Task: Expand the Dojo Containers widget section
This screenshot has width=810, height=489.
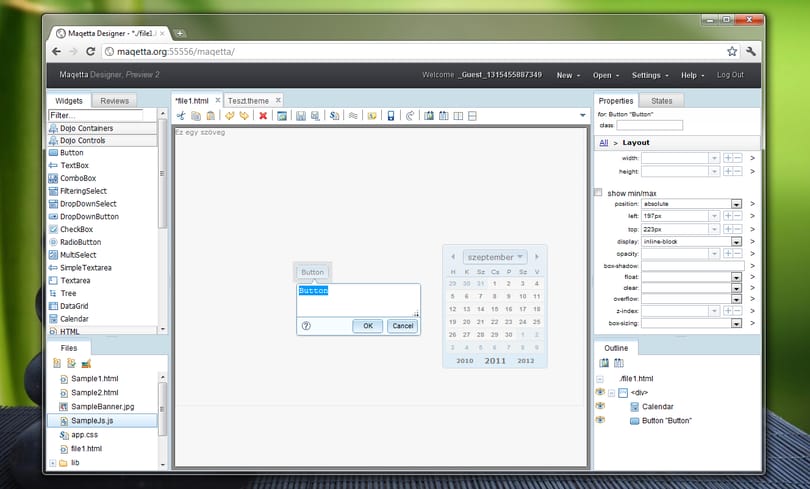Action: 102,128
